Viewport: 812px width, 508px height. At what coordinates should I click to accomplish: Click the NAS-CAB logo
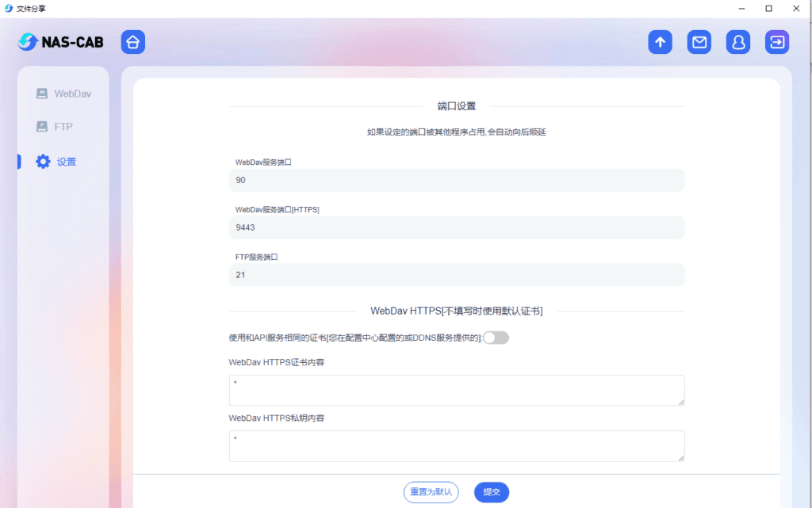(x=61, y=42)
